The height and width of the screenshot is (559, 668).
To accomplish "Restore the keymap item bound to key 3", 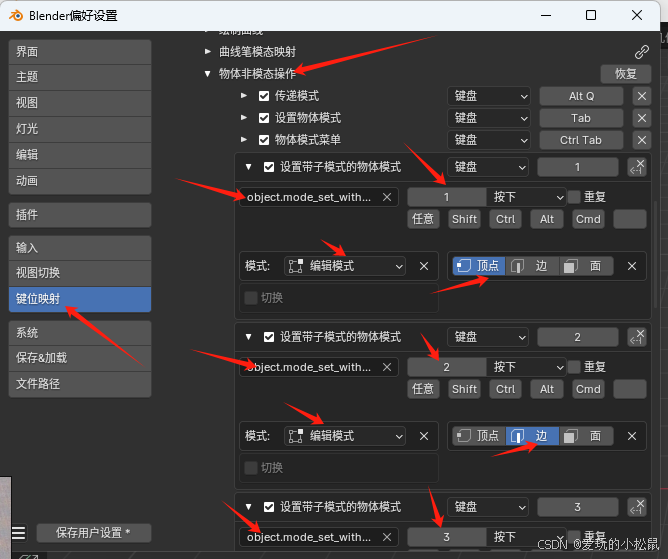I will [x=637, y=507].
